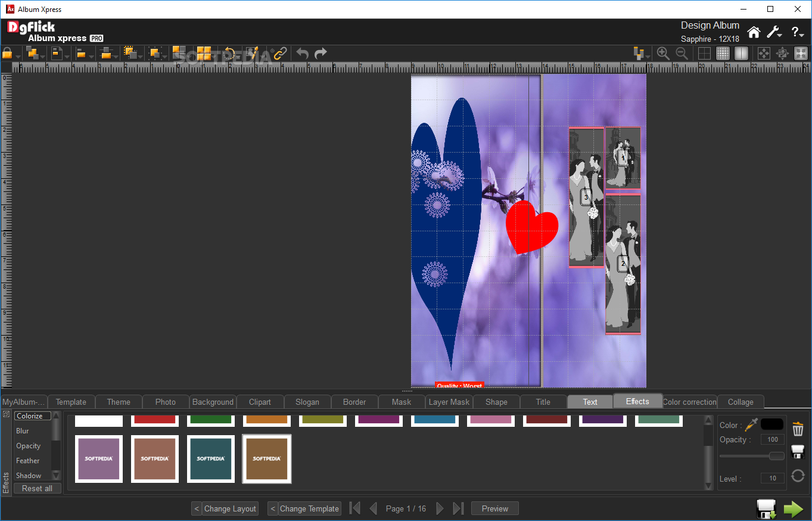
Task: Select the Shadow effect in the list
Action: click(x=29, y=476)
